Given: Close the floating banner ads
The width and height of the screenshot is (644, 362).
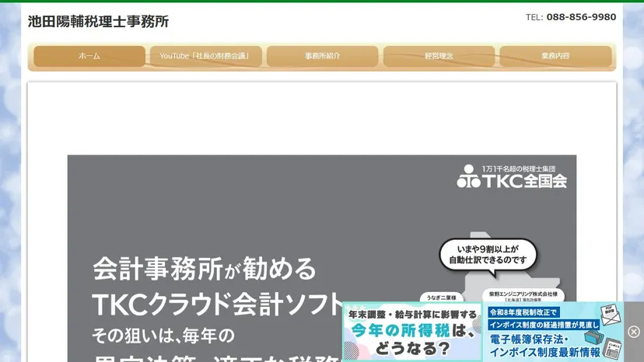Looking at the screenshot, I should click(x=634, y=332).
